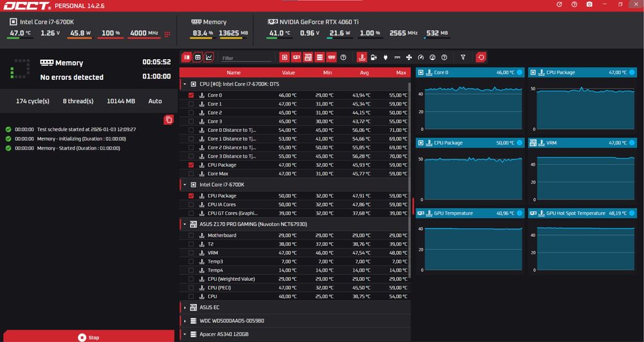Toggle the fan speed sensor type filter
The width and height of the screenshot is (644, 342).
pos(409,57)
